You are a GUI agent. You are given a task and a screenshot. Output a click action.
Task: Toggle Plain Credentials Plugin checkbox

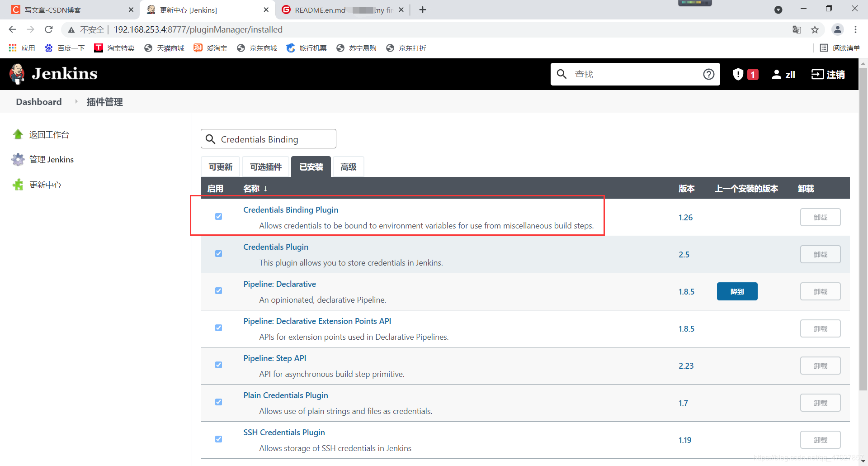coord(218,402)
